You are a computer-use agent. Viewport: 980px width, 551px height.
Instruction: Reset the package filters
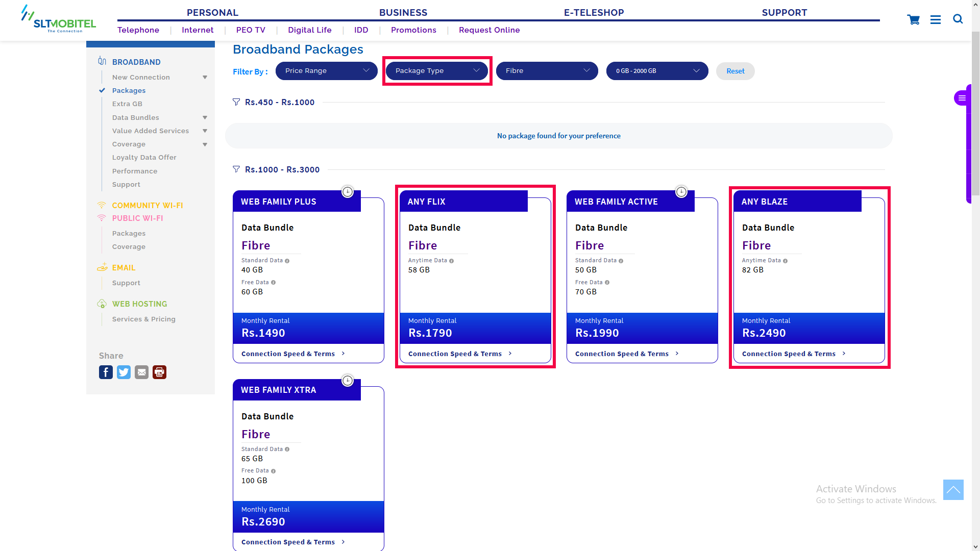(x=735, y=71)
